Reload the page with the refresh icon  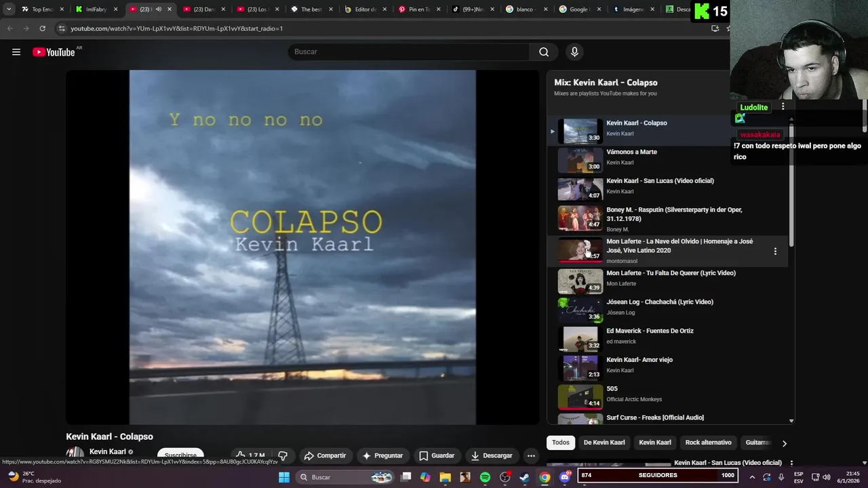tap(42, 28)
